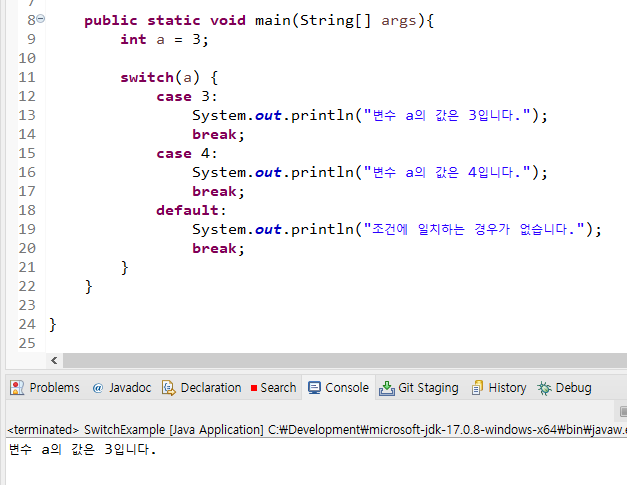Click the editor horizontal scrollbar track

345,360
